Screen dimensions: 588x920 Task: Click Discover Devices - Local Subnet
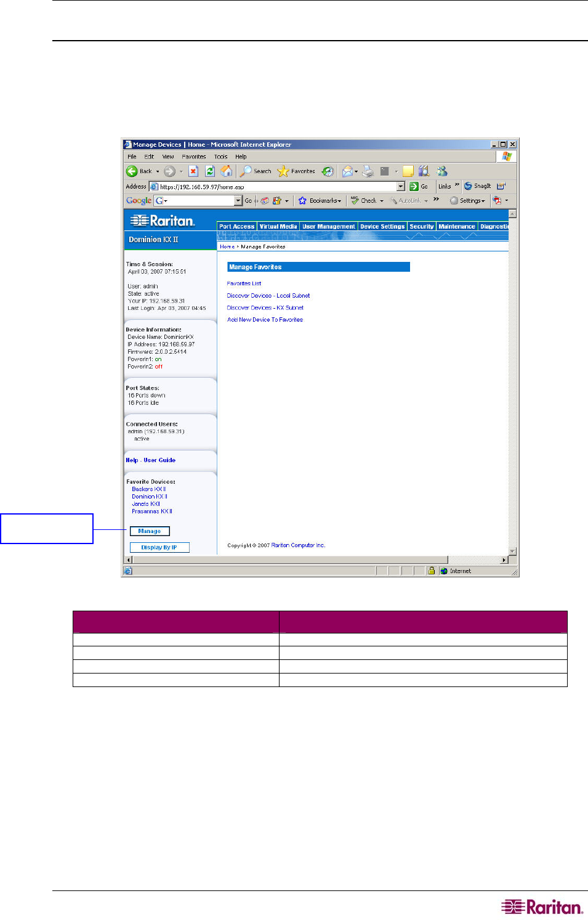pyautogui.click(x=268, y=296)
